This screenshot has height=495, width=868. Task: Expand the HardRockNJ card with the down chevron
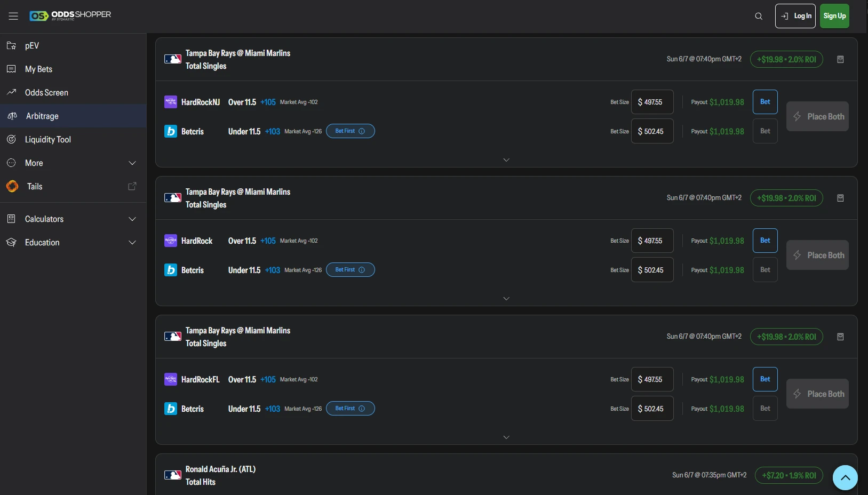coord(506,160)
